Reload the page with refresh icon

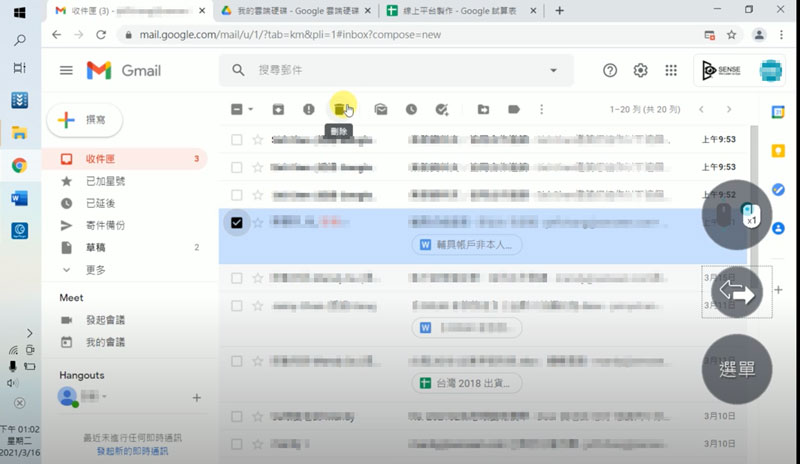click(101, 35)
